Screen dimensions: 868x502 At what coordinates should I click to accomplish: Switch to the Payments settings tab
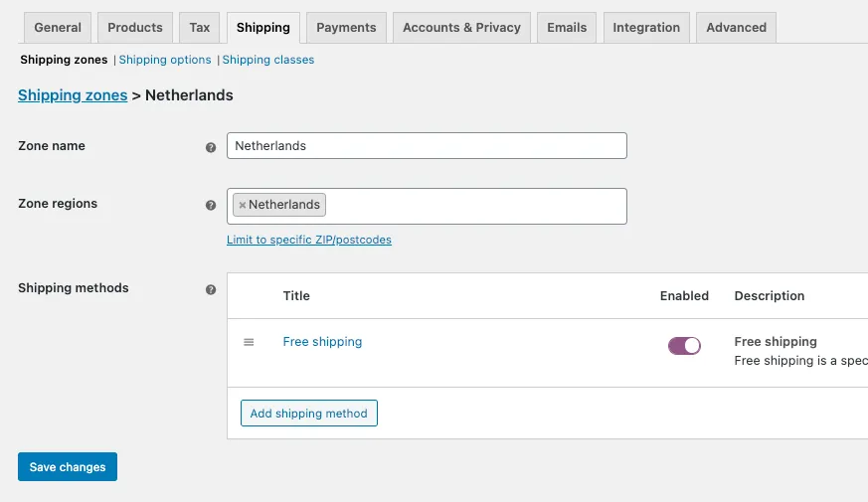pos(346,28)
